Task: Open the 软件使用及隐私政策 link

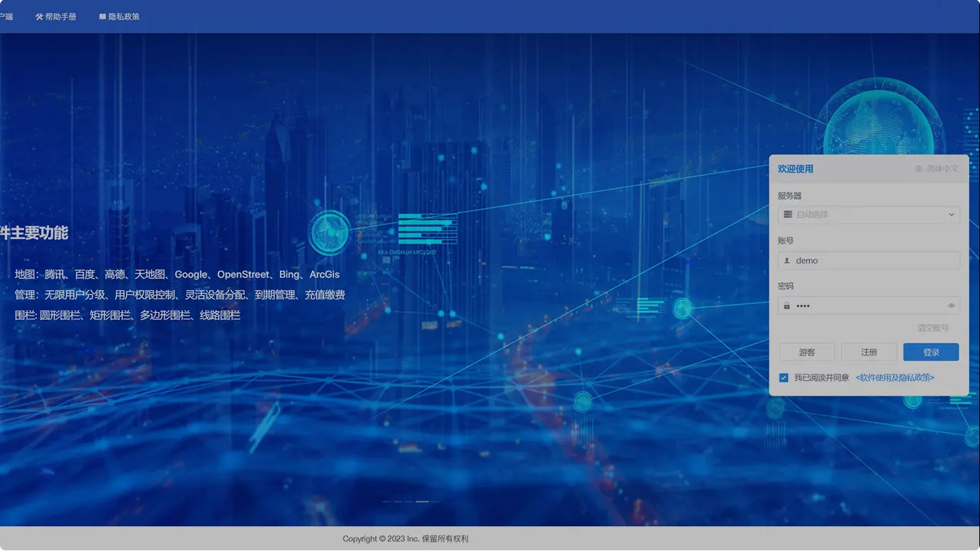Action: point(895,378)
